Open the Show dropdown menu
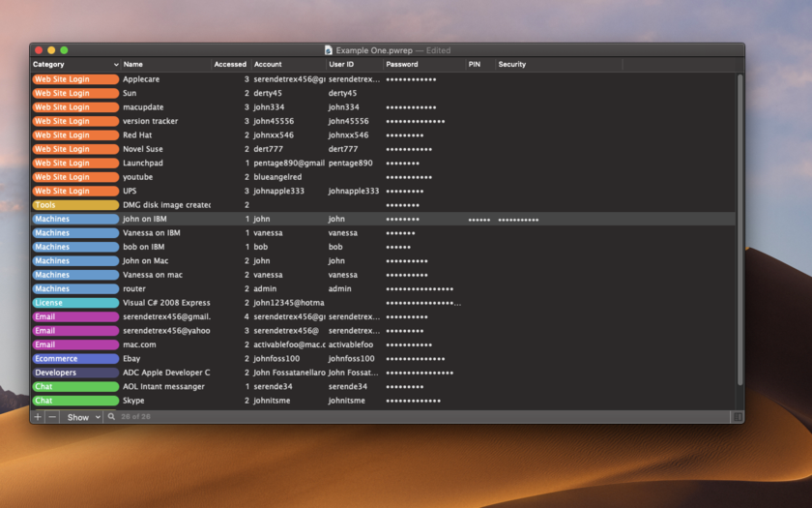812x508 pixels. point(83,417)
